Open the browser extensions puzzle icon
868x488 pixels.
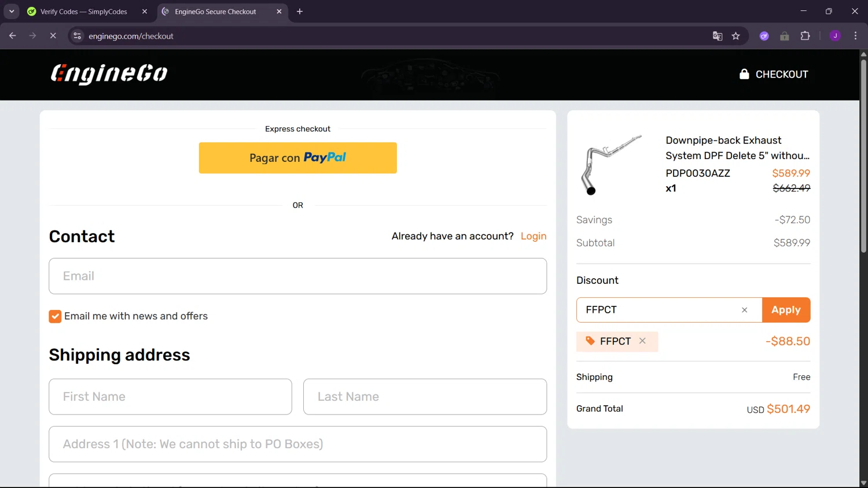tap(805, 36)
